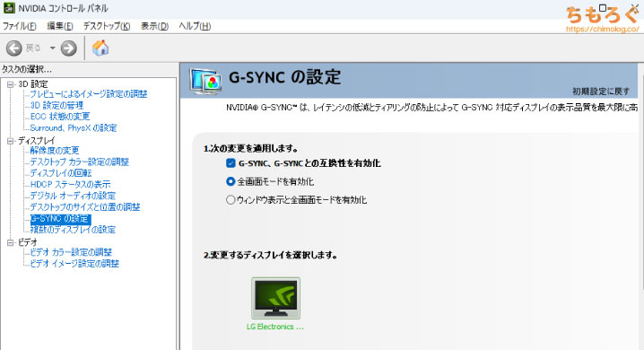Click the NVIDIA title bar app icon
The width and height of the screenshot is (644, 350).
[9, 7]
